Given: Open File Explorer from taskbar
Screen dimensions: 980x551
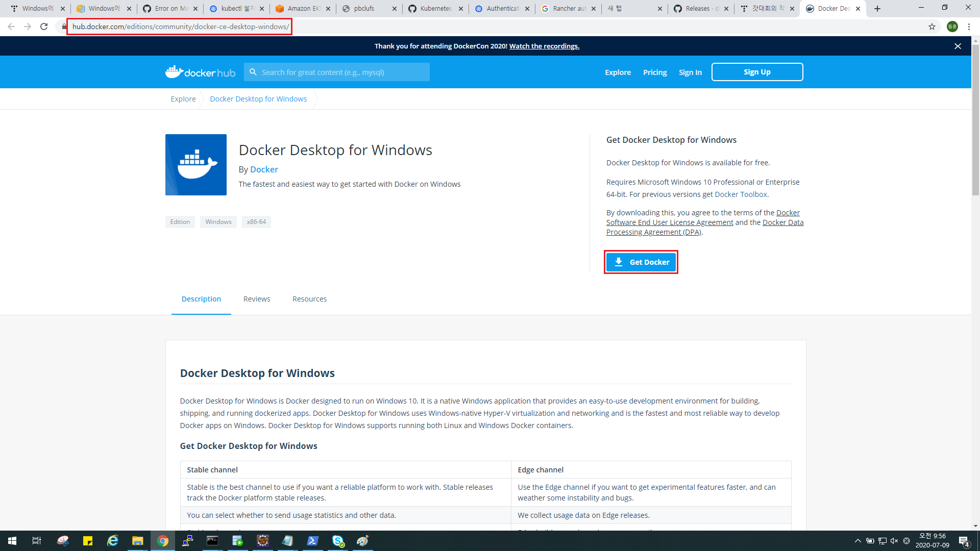Looking at the screenshot, I should 137,541.
